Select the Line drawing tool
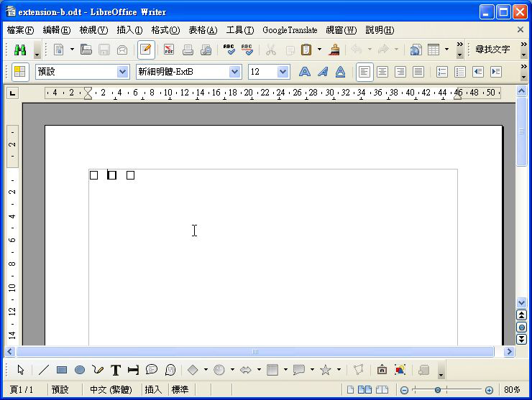This screenshot has height=400, width=532. click(x=44, y=370)
